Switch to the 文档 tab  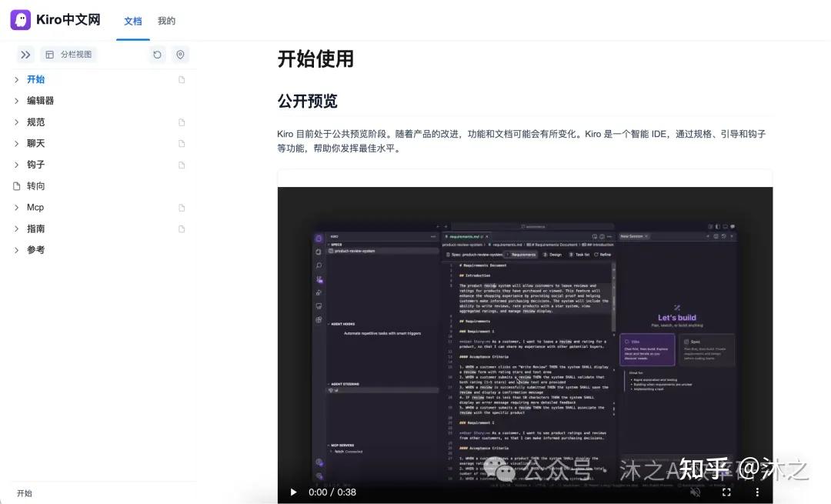point(133,21)
